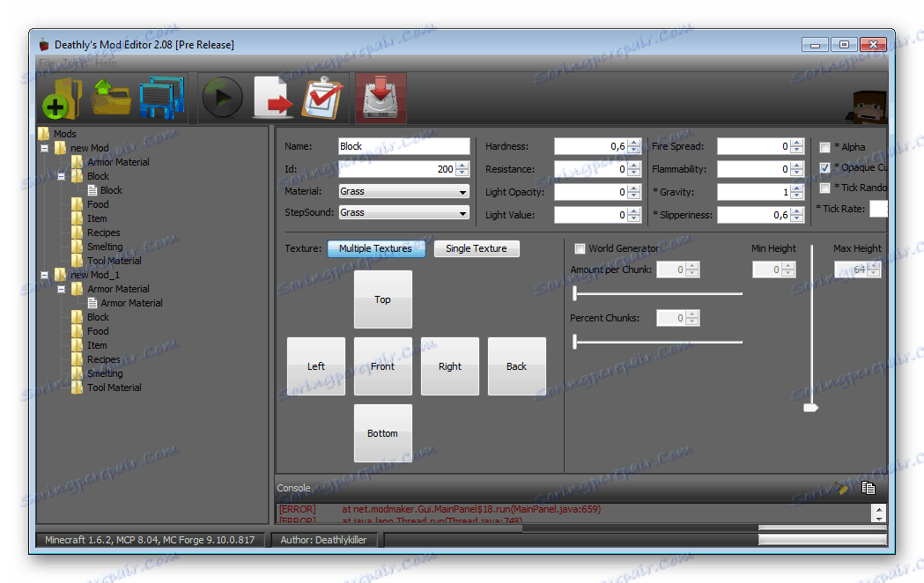Create a new mod with the green-plus folder icon
The height and width of the screenshot is (583, 924).
tap(63, 99)
